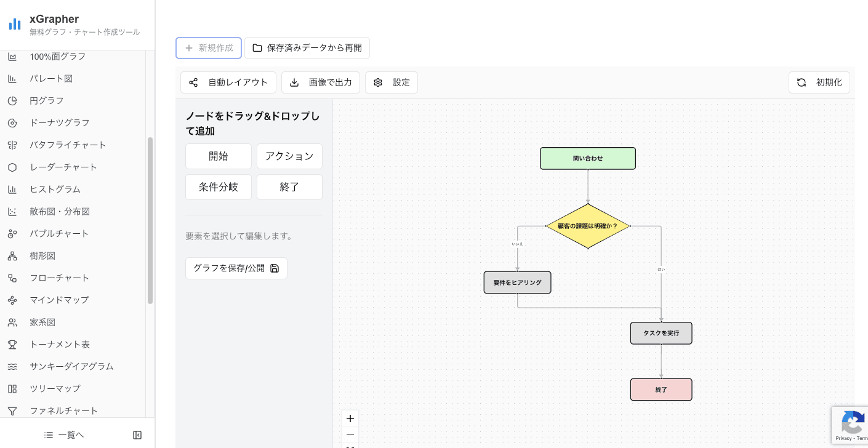Click the sidebar vertical scrollbar
Viewport: 868px width, 448px height.
point(150,220)
